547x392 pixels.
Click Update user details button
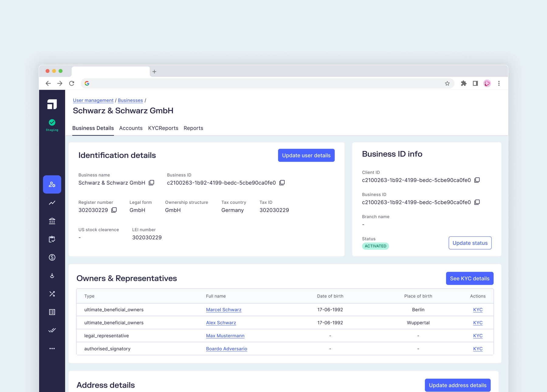tap(306, 155)
